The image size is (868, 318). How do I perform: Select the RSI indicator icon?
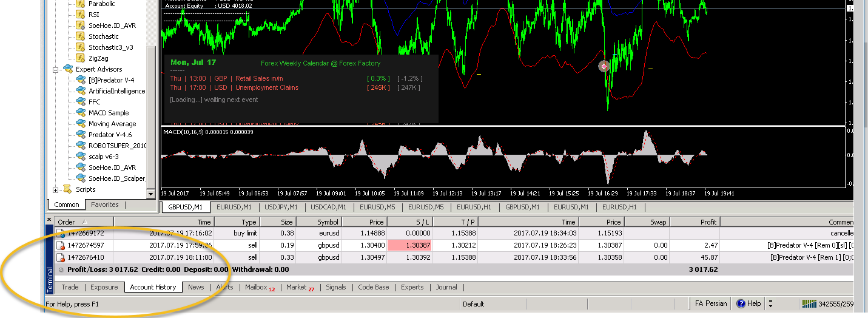(80, 15)
